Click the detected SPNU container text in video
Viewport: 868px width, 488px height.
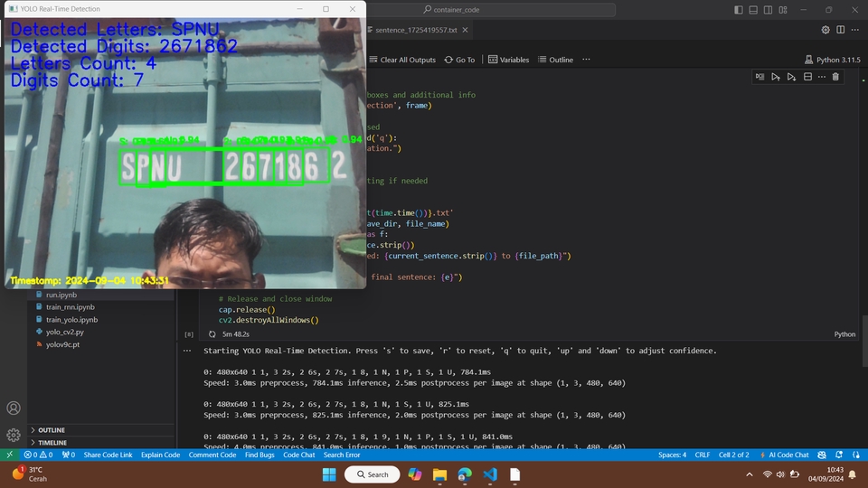[x=152, y=166]
